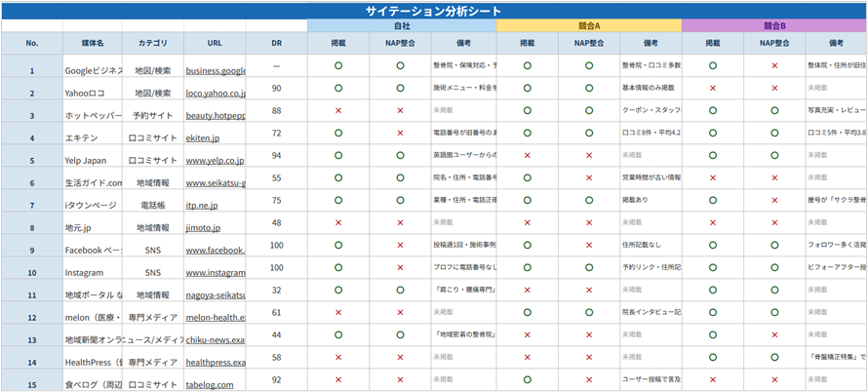This screenshot has width=868, height=392.
Task: Select the サイテーション分析シート title cell
Action: click(433, 11)
